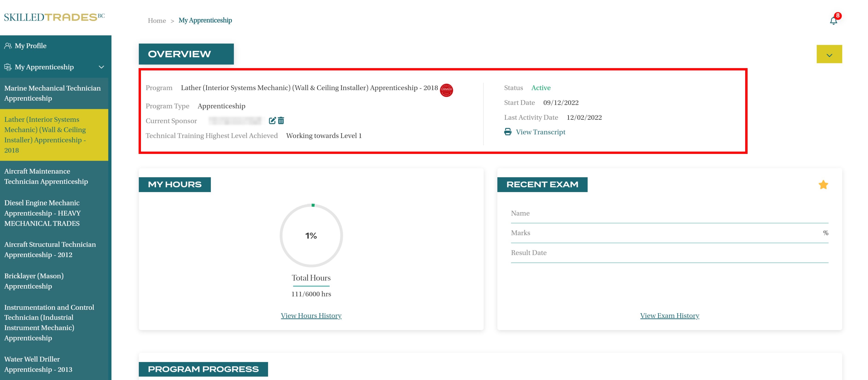The image size is (868, 380).
Task: Click the Red Seal Canada badge
Action: click(446, 90)
